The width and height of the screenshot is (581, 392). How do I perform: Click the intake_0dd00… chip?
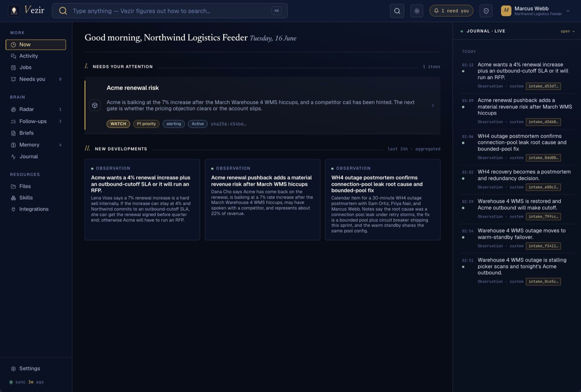point(543,158)
